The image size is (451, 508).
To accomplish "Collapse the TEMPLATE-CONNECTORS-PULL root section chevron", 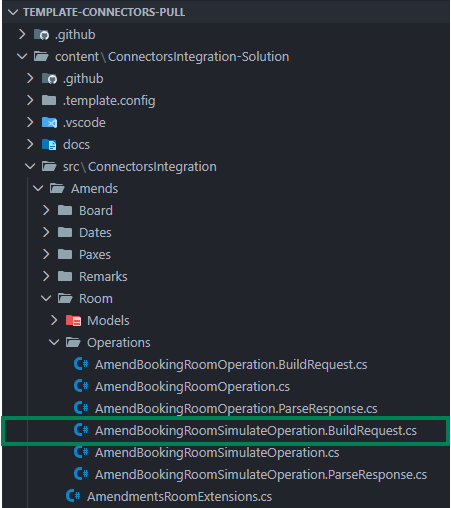I will click(x=13, y=12).
